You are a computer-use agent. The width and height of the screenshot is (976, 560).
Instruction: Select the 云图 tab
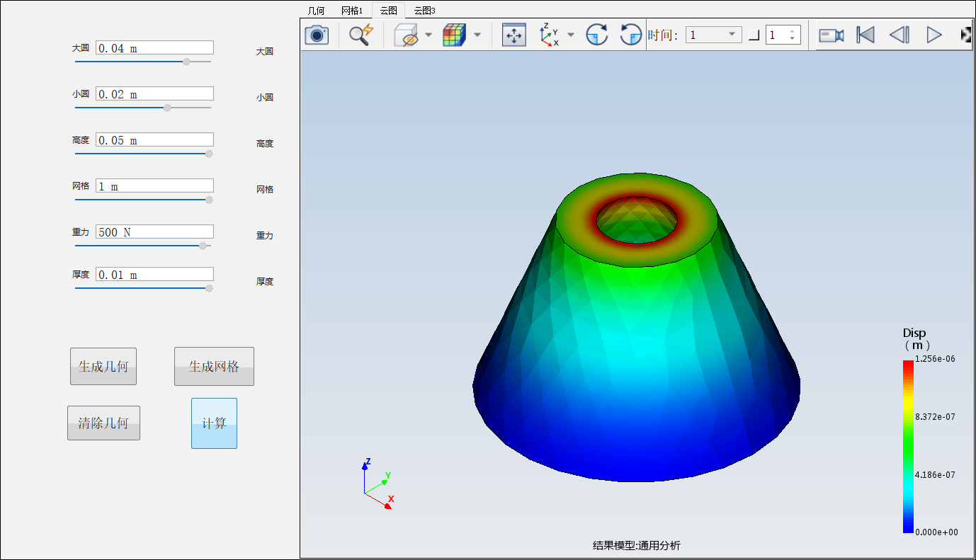coord(388,11)
